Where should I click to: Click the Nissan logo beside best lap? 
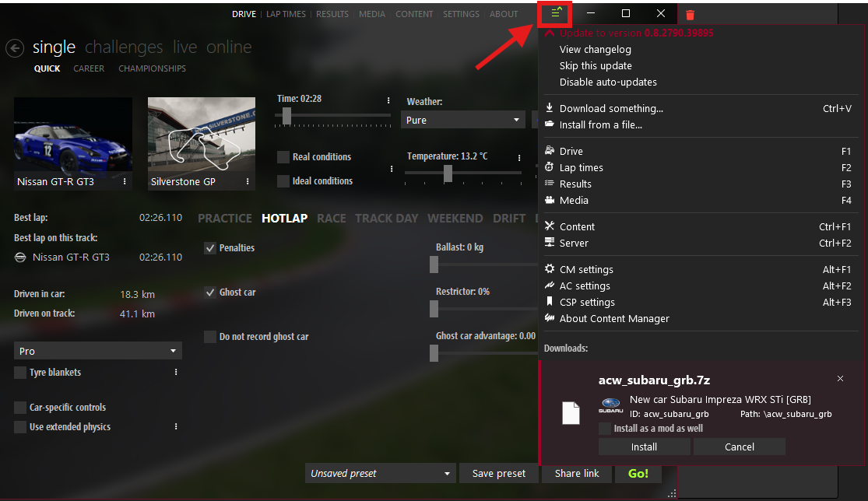click(x=20, y=258)
